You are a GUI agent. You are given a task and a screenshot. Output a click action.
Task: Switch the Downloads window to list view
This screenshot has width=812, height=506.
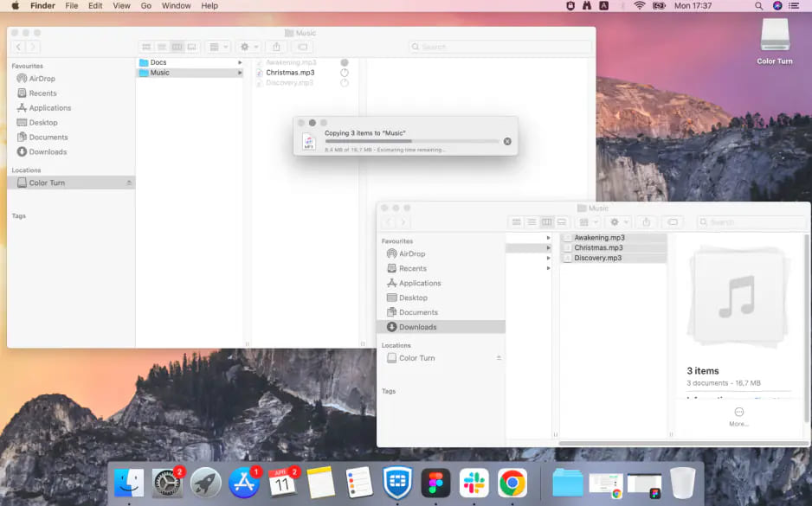(x=532, y=222)
